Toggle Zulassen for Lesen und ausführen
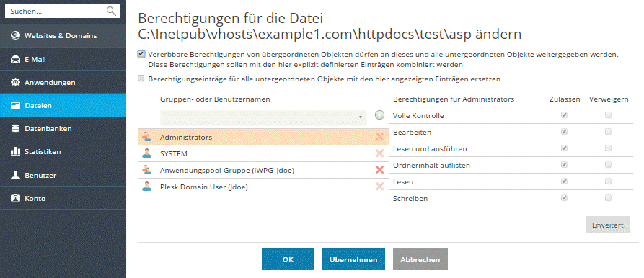 tap(565, 148)
